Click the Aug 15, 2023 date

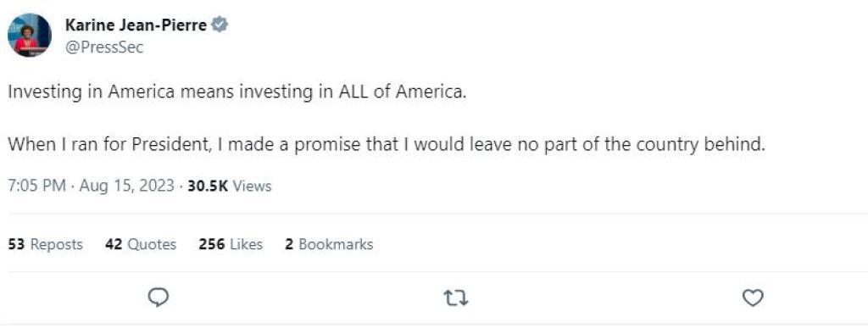click(127, 186)
